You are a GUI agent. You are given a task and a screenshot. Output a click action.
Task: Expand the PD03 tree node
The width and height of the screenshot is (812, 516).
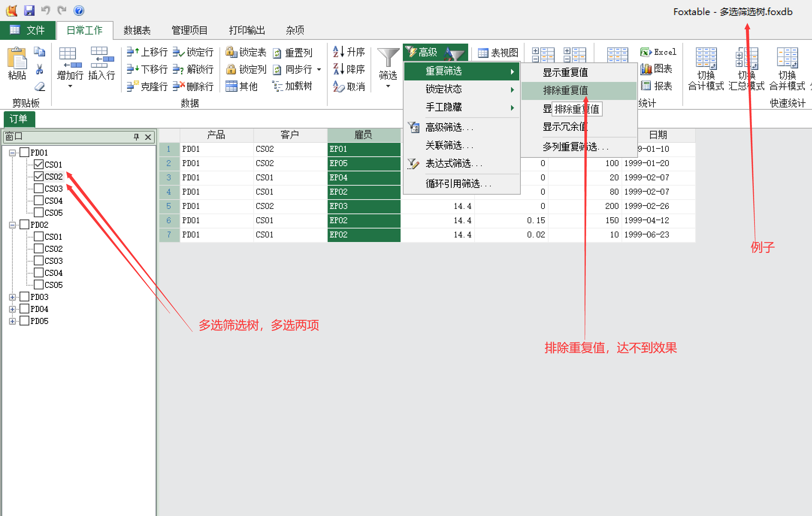tap(12, 297)
